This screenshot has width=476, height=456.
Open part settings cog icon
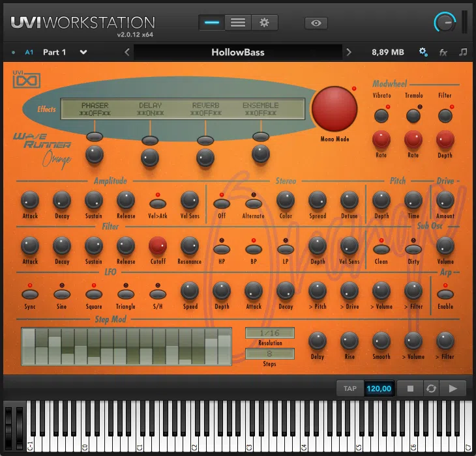point(423,52)
